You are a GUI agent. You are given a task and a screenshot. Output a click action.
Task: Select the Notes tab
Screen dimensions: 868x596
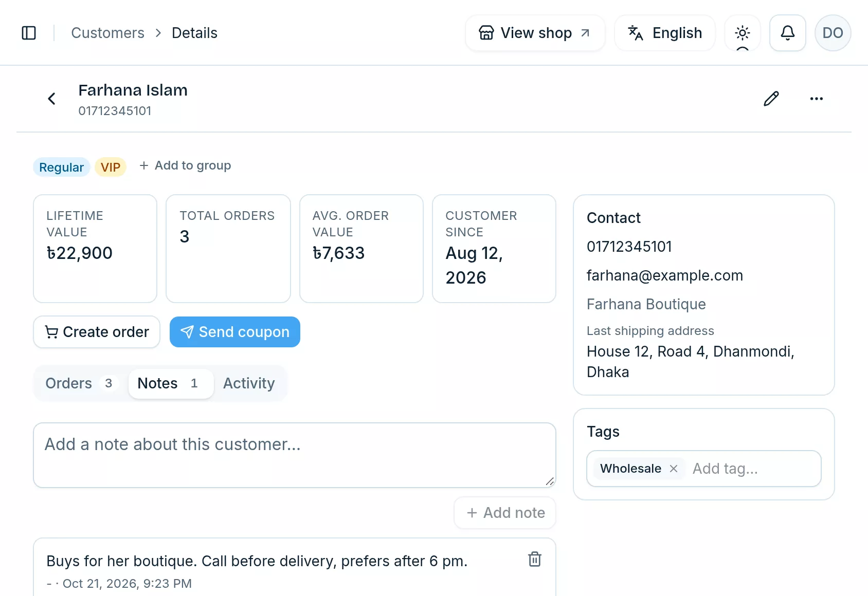click(171, 383)
